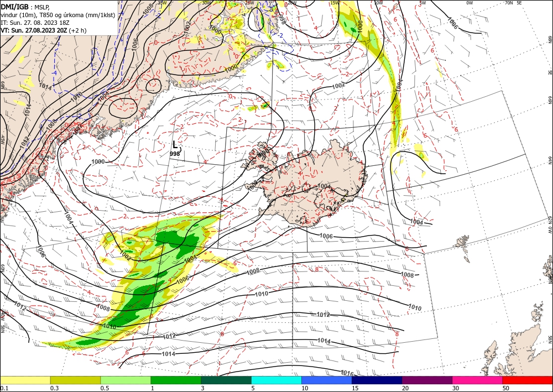Click the cyan 5–10 legend swatch

(276, 380)
